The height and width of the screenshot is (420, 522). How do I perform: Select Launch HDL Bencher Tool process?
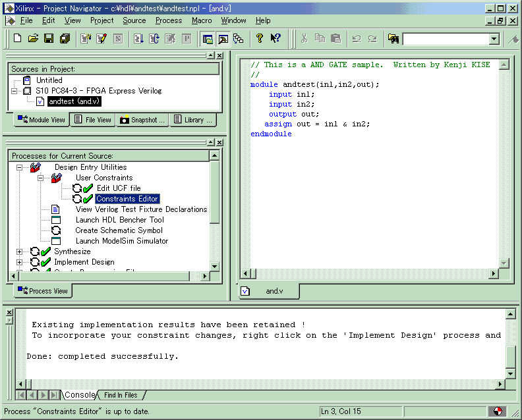click(x=119, y=220)
